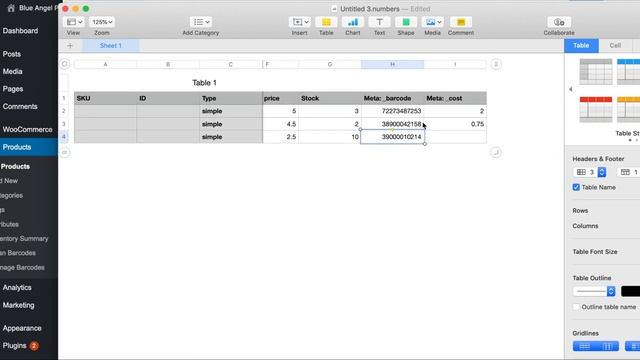Viewport: 640px width, 360px height.
Task: Add a new sheet with plus button
Action: pyautogui.click(x=70, y=46)
